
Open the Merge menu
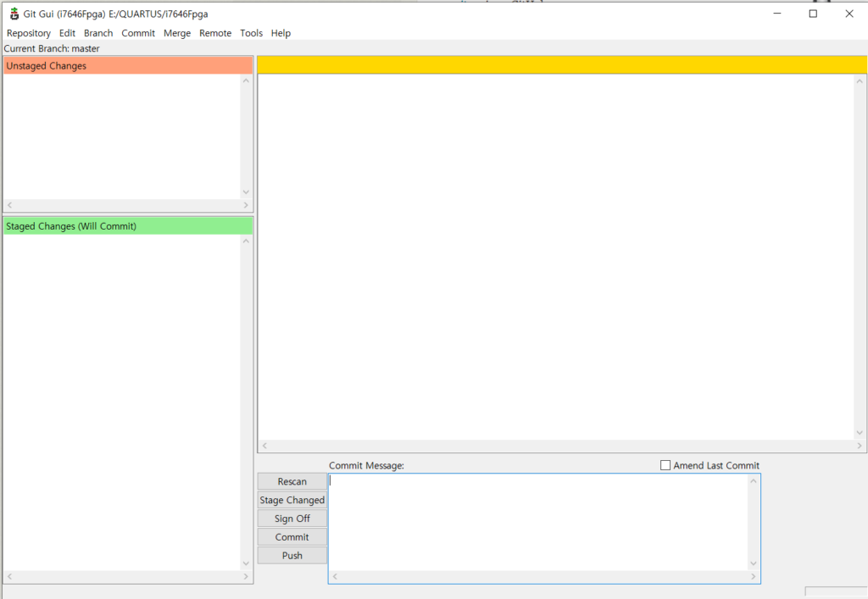pyautogui.click(x=177, y=33)
